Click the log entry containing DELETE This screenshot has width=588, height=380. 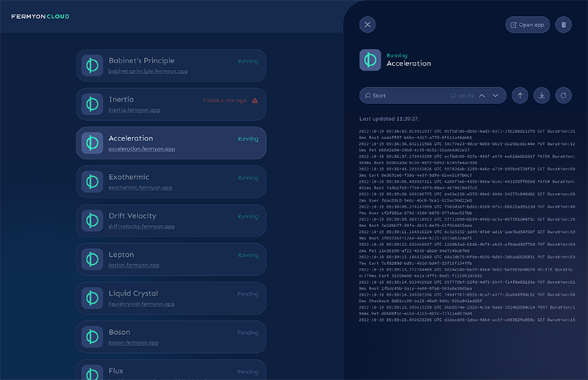tap(466, 272)
